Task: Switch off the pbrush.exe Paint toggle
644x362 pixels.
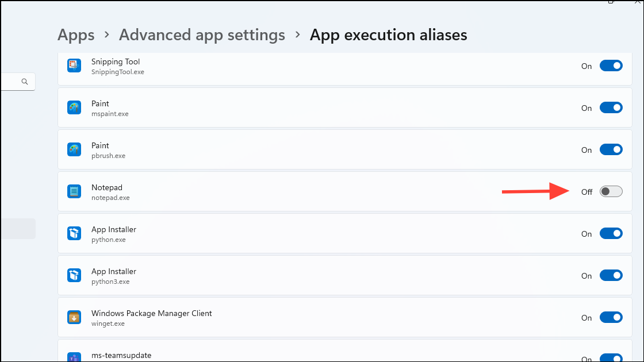Action: coord(611,149)
